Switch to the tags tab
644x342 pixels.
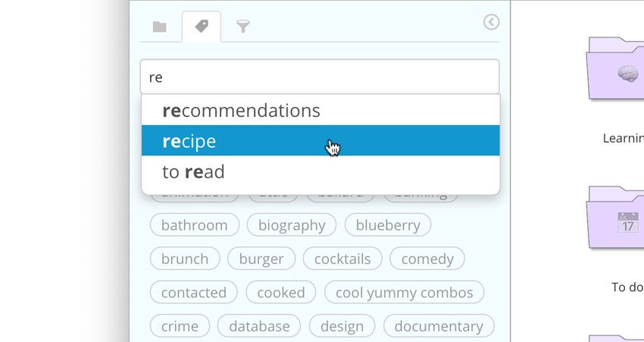202,27
